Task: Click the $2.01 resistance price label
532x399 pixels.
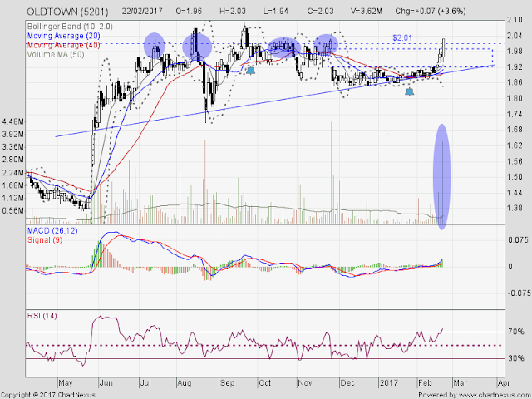Action: pos(402,38)
